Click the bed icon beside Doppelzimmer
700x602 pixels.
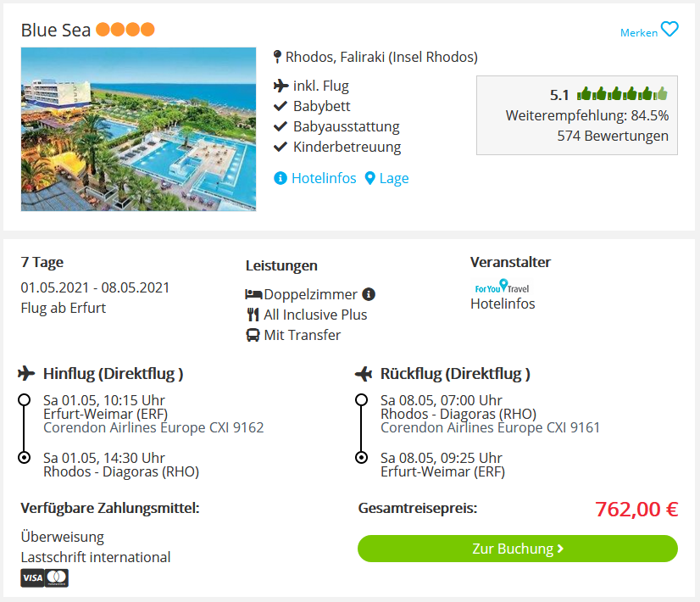(x=253, y=294)
